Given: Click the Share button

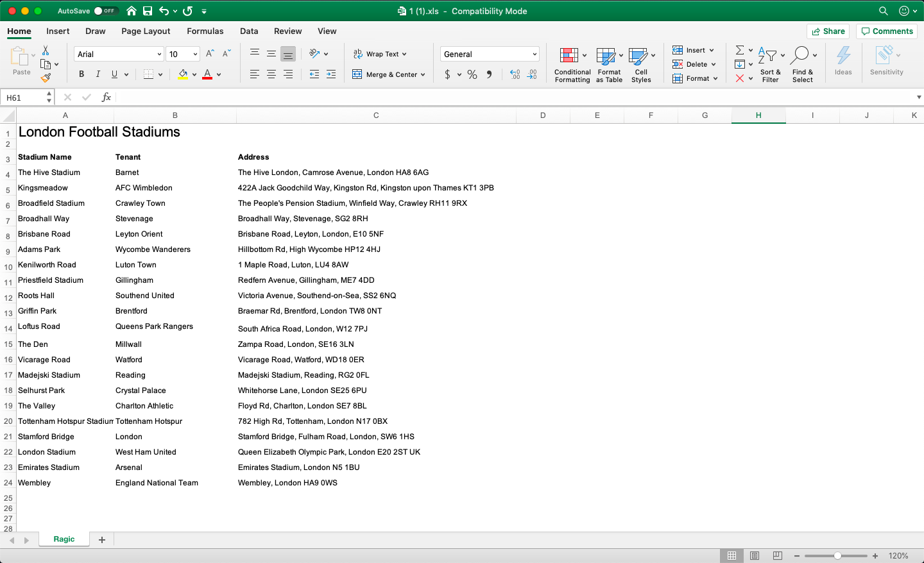Looking at the screenshot, I should 828,31.
